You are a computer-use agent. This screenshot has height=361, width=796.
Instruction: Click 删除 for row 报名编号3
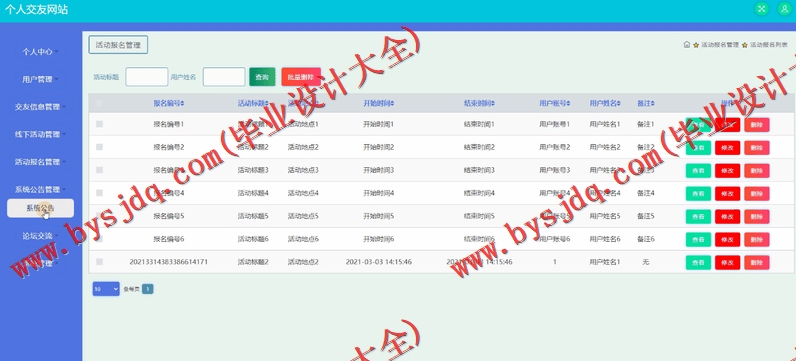[757, 171]
